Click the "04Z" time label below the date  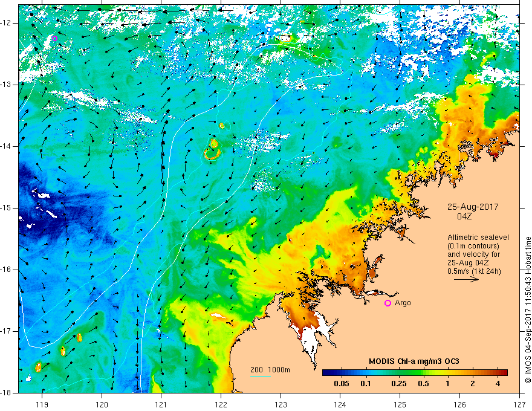(x=464, y=216)
